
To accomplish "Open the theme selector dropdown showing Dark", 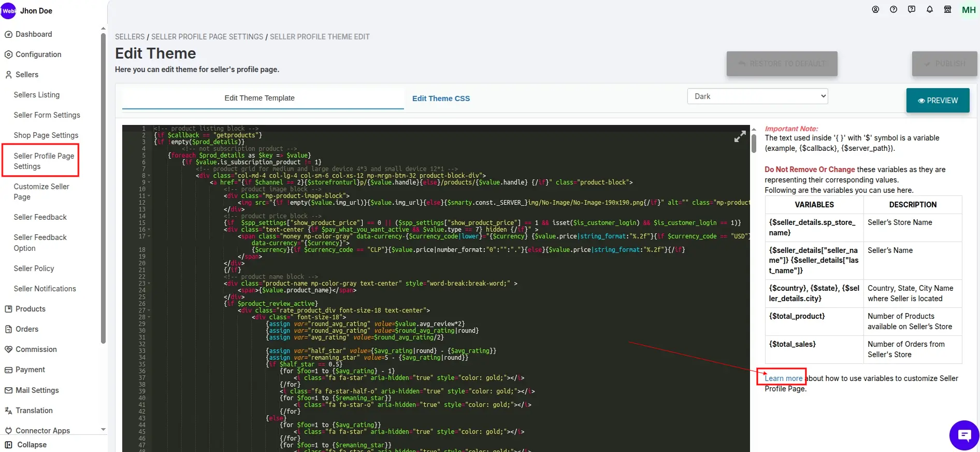I will click(x=757, y=96).
